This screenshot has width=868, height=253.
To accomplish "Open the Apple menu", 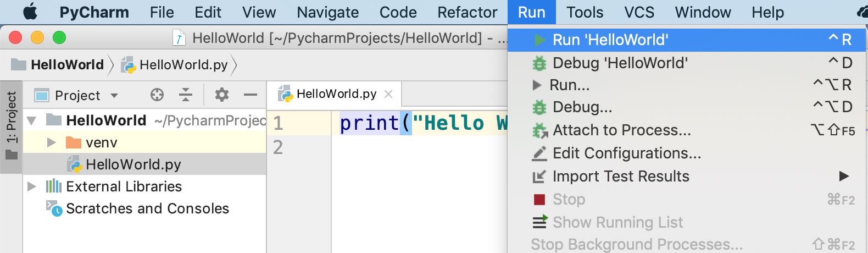I will (30, 12).
